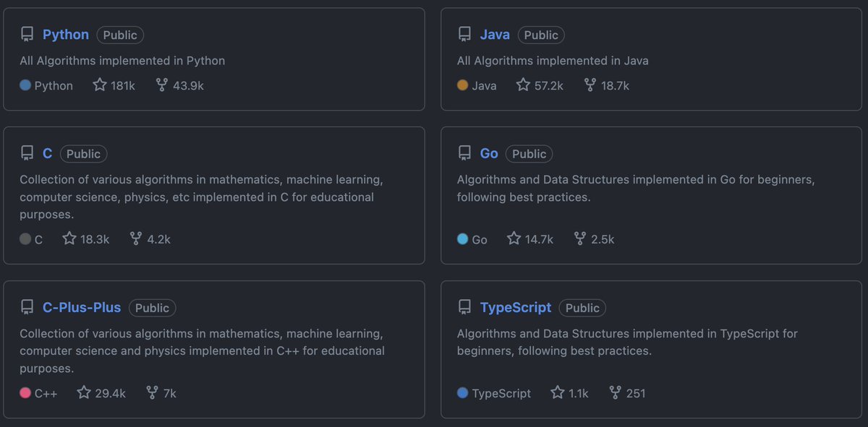The image size is (868, 427).
Task: Click the star icon showing 29.4k
Action: tap(84, 393)
